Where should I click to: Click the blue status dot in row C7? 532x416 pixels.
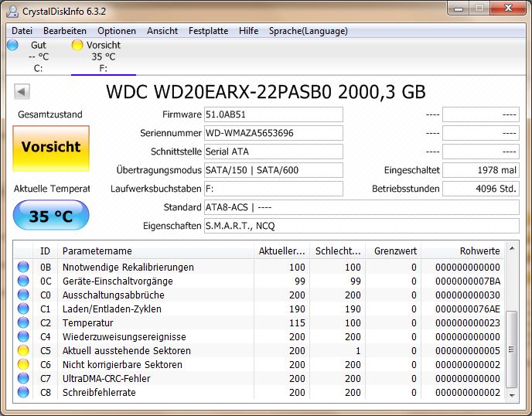coord(23,378)
